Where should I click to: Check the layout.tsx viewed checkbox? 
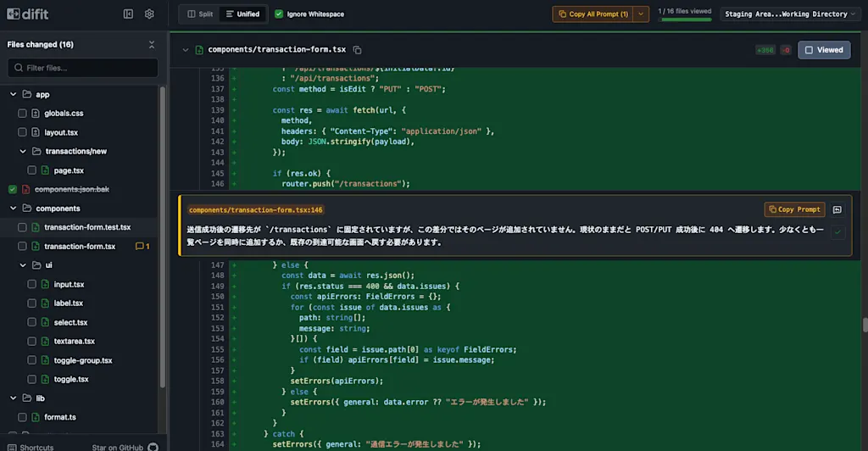click(x=22, y=132)
